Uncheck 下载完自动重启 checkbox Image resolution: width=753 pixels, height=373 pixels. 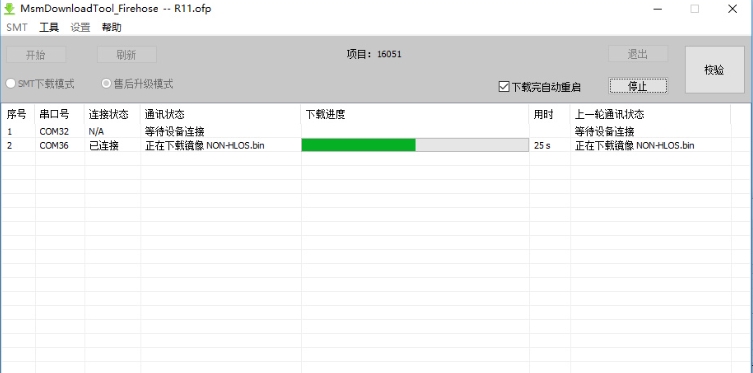(504, 87)
